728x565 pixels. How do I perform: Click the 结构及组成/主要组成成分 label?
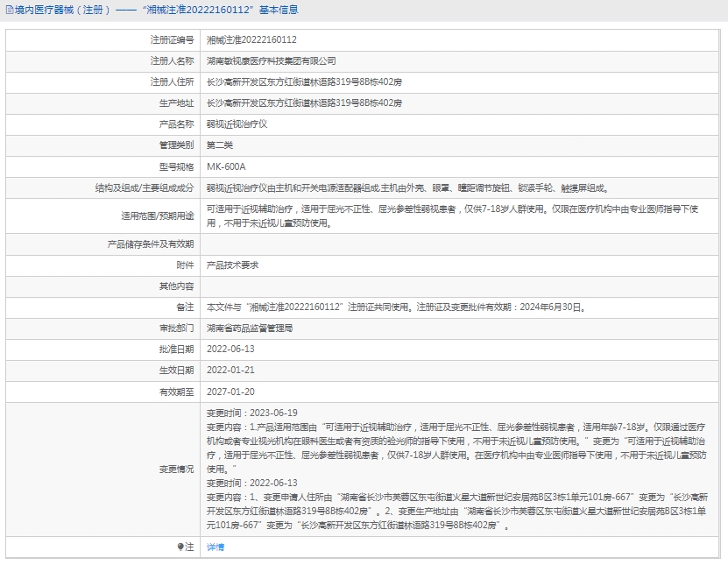coord(145,187)
